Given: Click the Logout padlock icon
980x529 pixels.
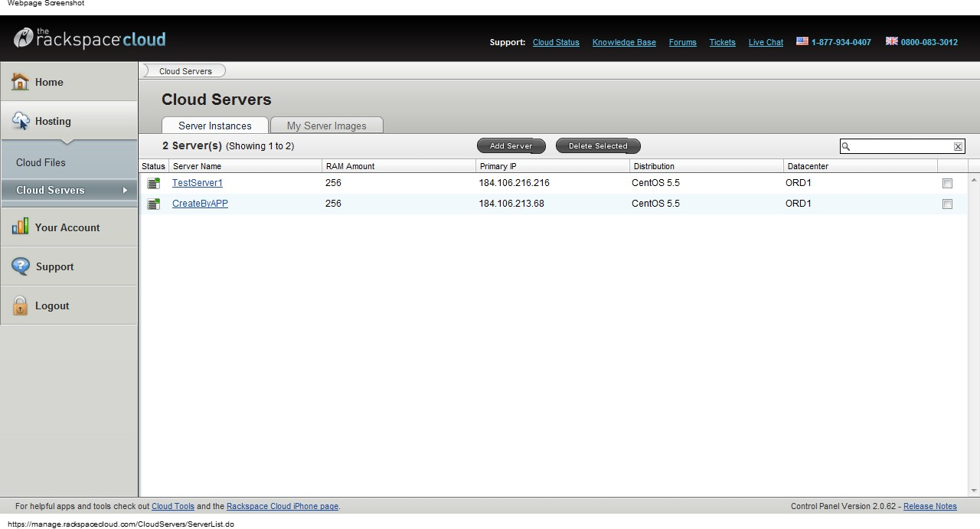Looking at the screenshot, I should pos(21,305).
